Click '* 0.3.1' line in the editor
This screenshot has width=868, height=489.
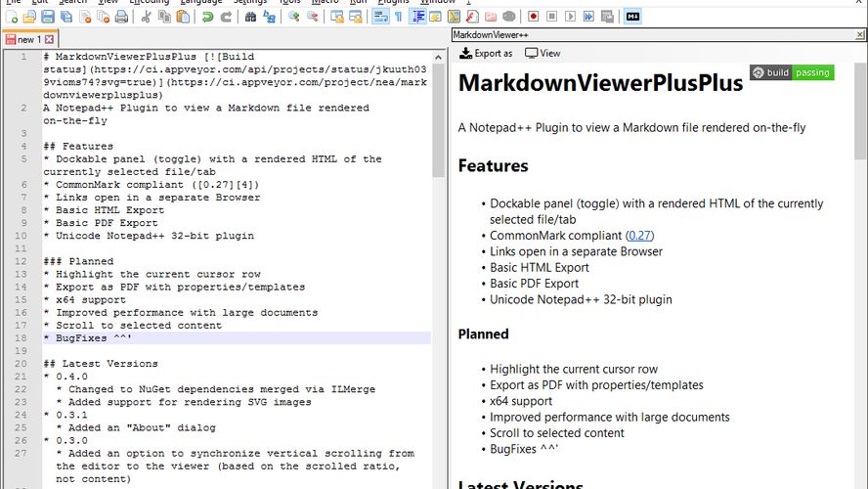tap(65, 415)
